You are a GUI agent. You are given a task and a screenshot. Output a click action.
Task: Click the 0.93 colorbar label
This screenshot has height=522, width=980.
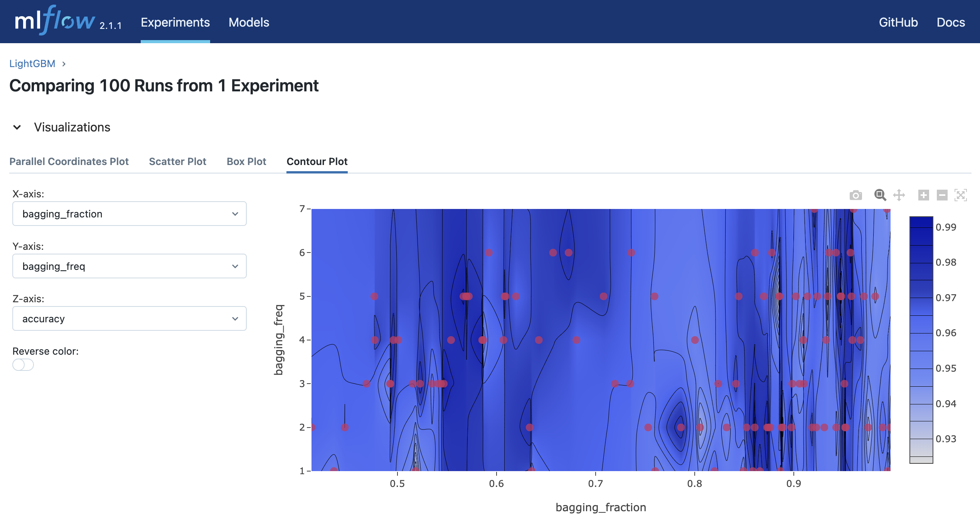pos(946,439)
